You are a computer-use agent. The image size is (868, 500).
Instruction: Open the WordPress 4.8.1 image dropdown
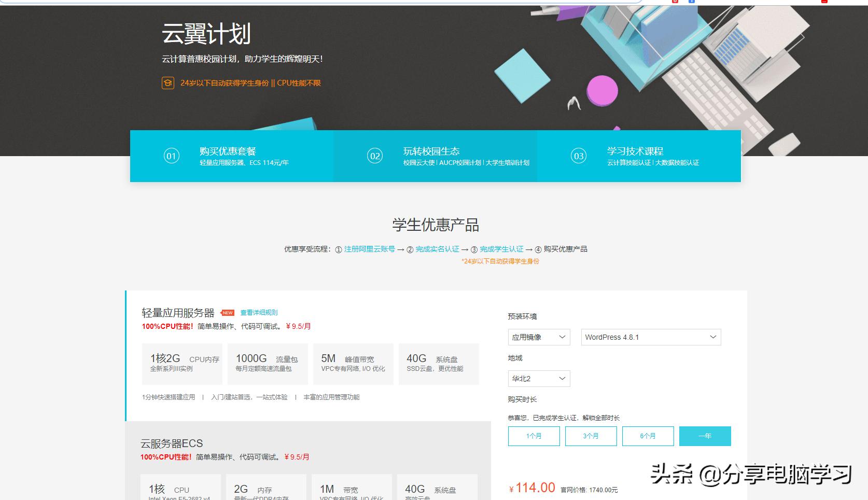pos(650,337)
